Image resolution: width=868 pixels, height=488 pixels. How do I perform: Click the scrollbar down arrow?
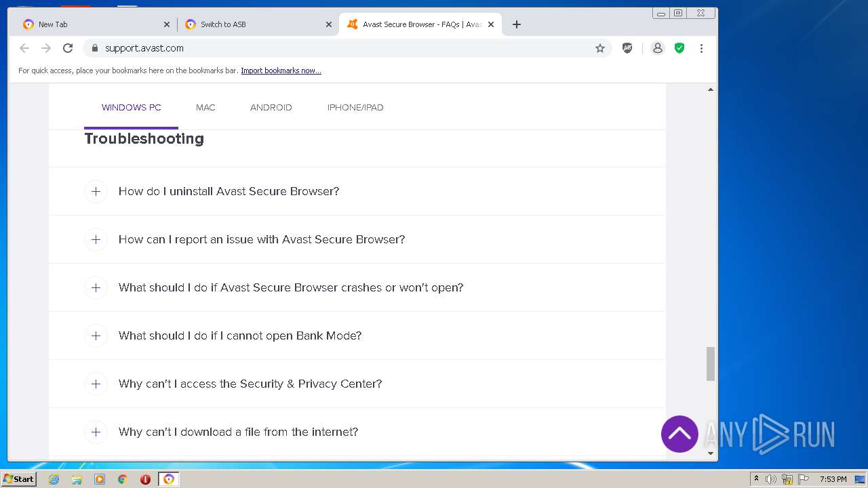(711, 453)
